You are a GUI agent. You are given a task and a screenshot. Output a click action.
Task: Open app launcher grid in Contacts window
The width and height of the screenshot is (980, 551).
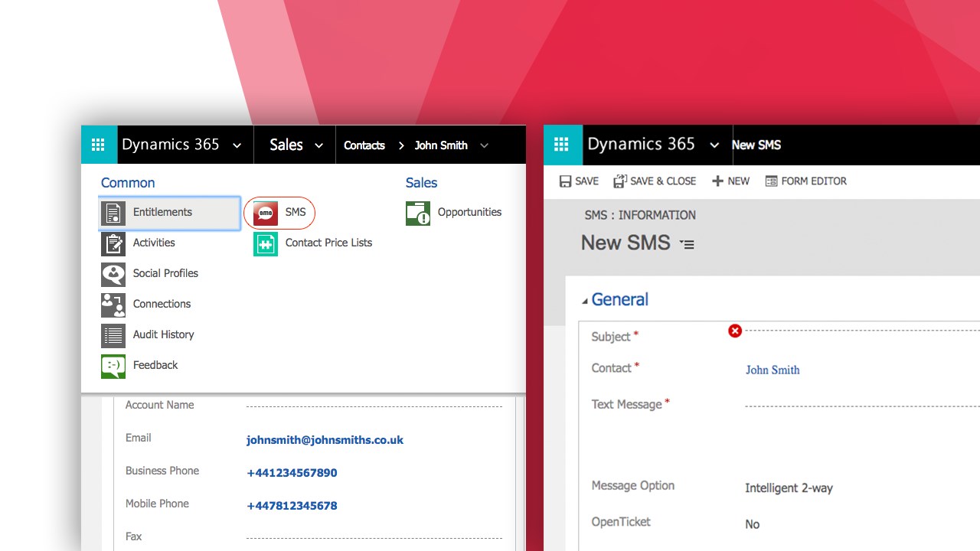click(98, 145)
